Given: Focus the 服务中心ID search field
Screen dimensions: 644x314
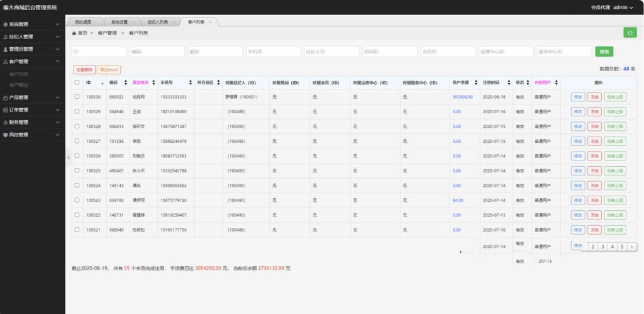Looking at the screenshot, I should pos(565,52).
